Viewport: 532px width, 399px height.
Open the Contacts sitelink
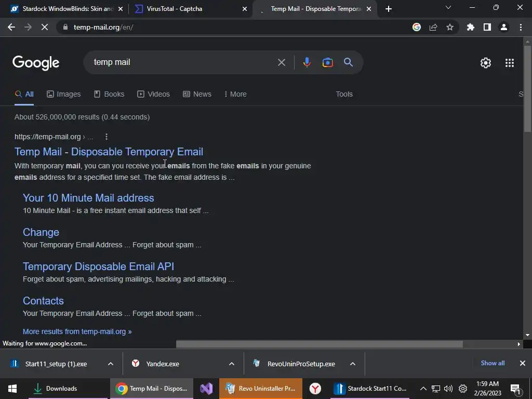pos(43,301)
